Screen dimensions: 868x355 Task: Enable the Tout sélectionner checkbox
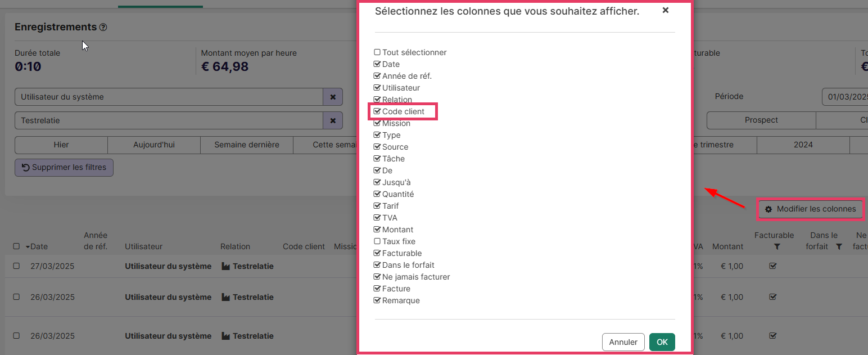tap(377, 52)
